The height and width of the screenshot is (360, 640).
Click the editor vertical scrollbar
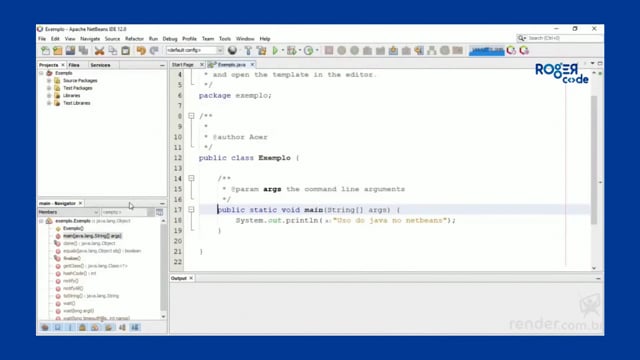594,160
